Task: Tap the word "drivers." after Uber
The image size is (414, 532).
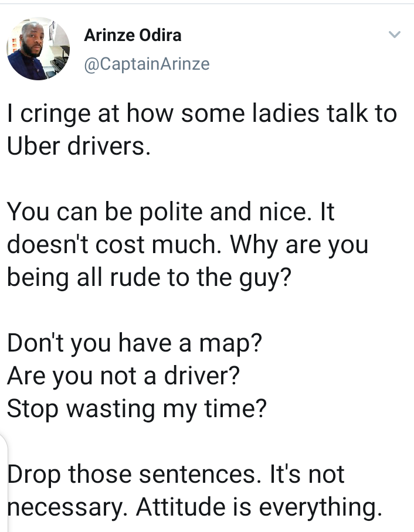Action: coord(108,146)
